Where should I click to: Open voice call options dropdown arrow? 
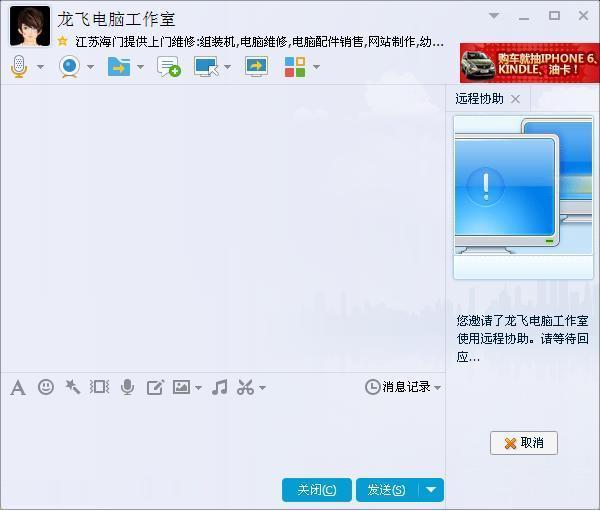[40, 67]
